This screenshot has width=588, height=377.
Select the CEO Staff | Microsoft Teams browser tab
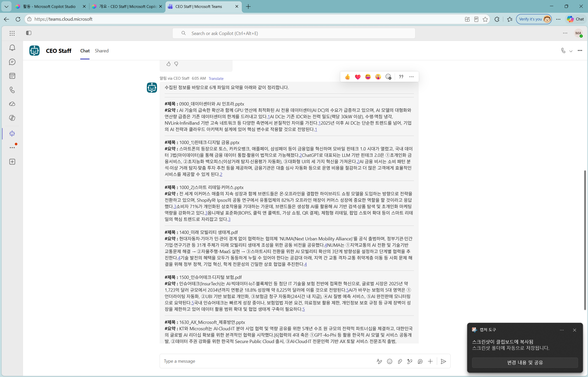point(203,6)
